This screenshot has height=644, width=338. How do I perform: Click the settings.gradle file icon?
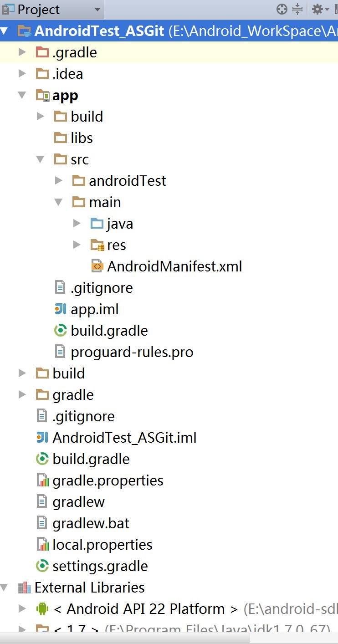(x=42, y=566)
